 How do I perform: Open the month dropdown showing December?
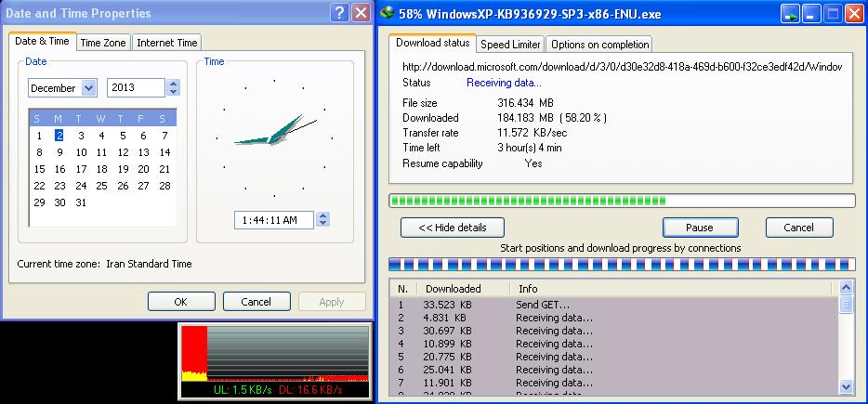click(88, 87)
